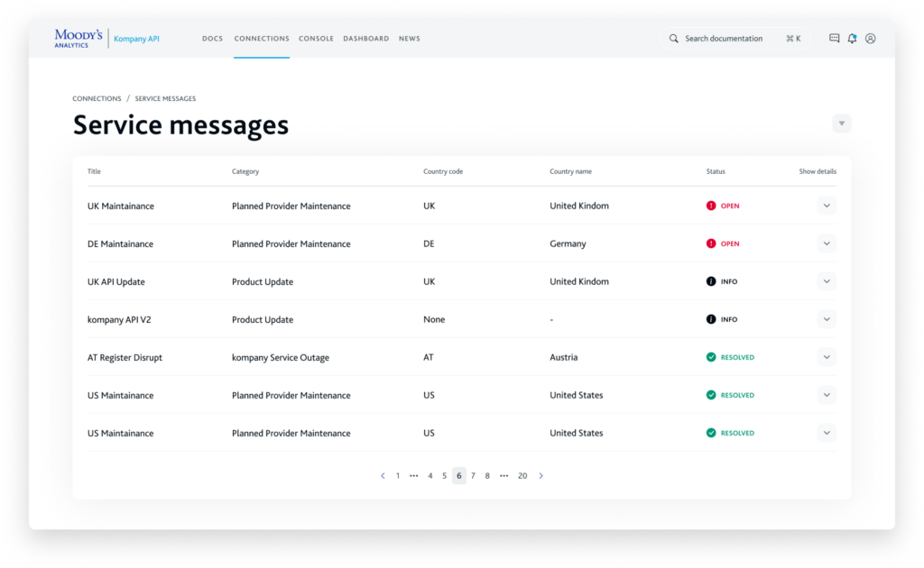This screenshot has width=924, height=568.
Task: Show details of AT Register Disrupt row
Action: (827, 357)
